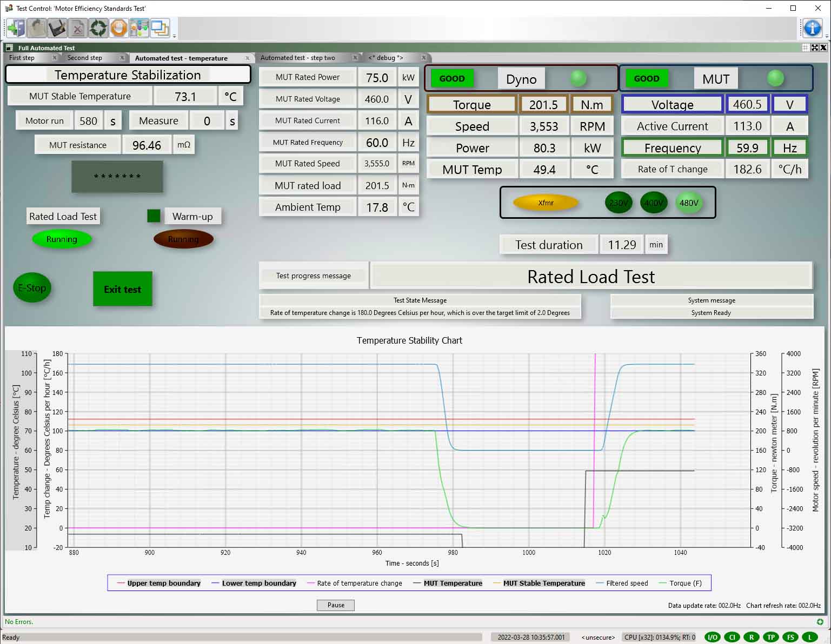Viewport: 831px width, 644px height.
Task: Click the Save toolbar icon
Action: [56, 28]
